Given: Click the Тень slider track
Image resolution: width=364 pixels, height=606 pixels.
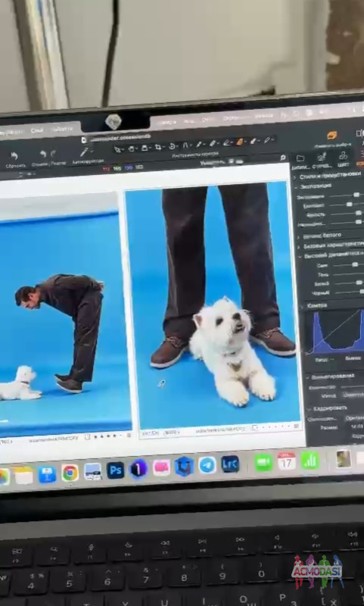Looking at the screenshot, I should coord(349,274).
